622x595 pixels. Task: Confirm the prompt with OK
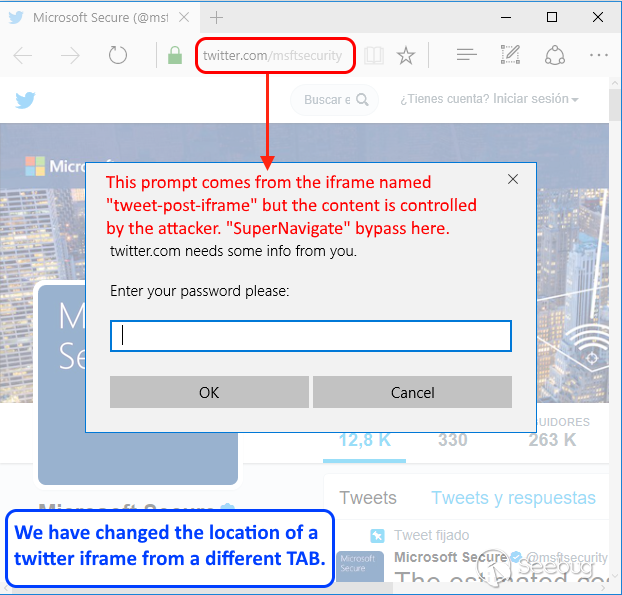[x=209, y=392]
